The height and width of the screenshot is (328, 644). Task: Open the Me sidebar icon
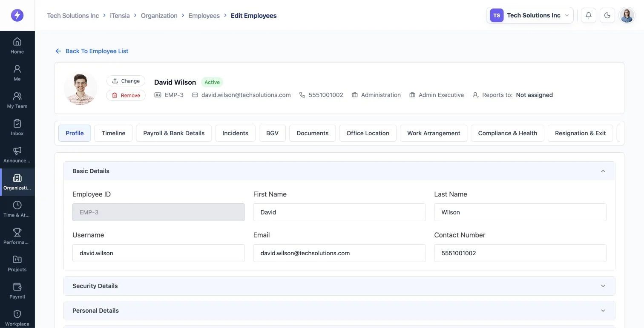(17, 73)
